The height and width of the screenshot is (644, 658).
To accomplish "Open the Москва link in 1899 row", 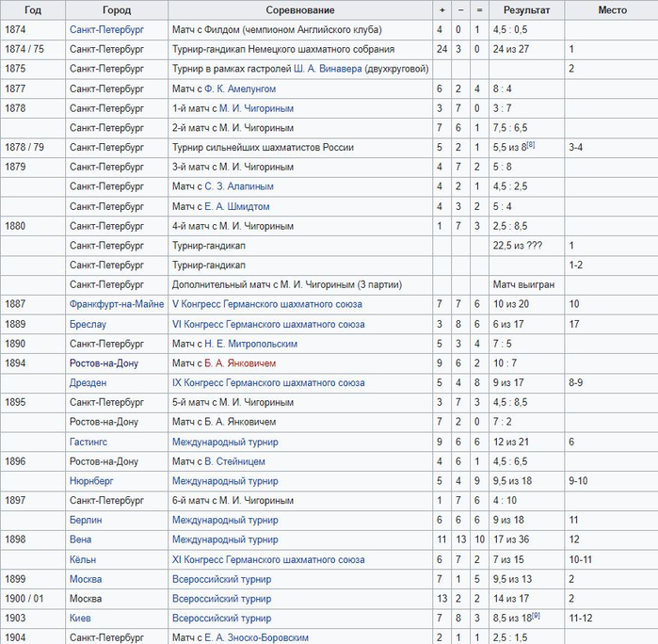I will (x=86, y=579).
